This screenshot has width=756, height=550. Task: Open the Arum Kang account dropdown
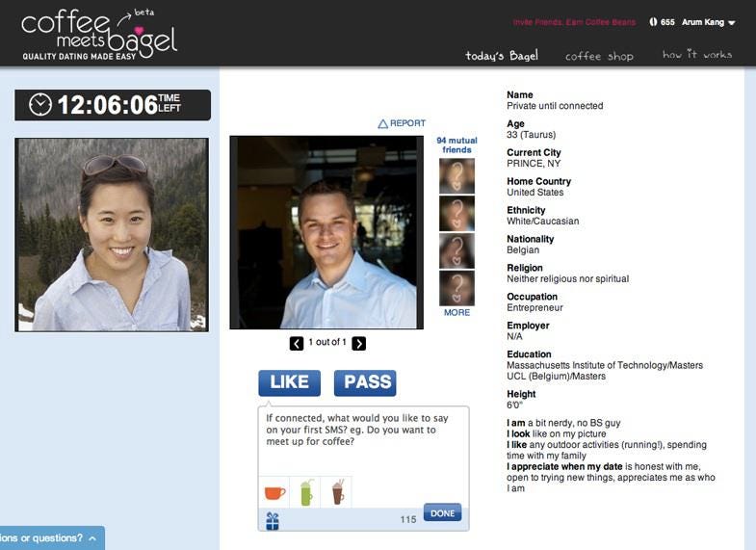coord(708,22)
